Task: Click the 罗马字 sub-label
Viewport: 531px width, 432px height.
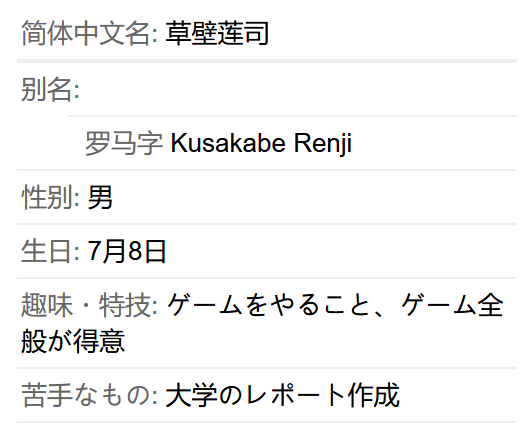Action: [x=124, y=143]
